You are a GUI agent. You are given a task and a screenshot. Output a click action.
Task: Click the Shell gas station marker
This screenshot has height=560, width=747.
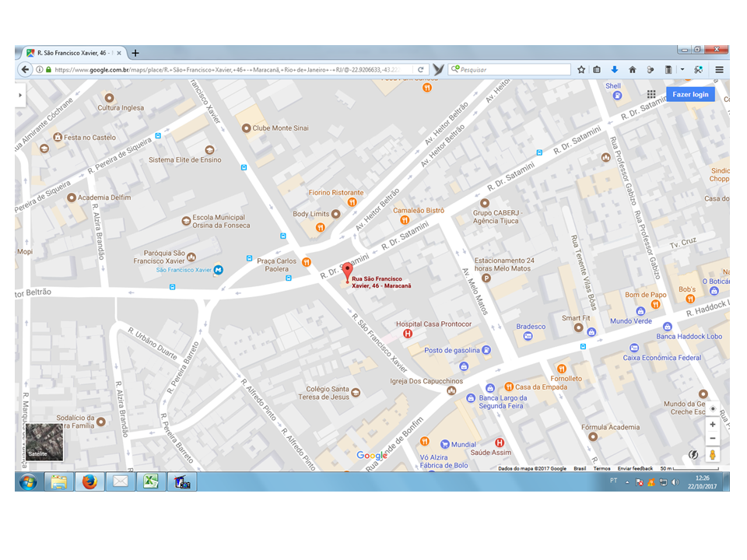617,96
